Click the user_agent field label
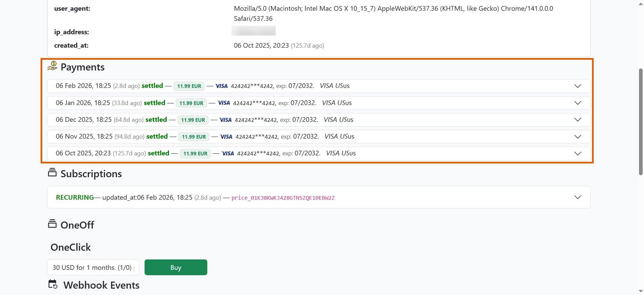The image size is (644, 295). point(72,9)
